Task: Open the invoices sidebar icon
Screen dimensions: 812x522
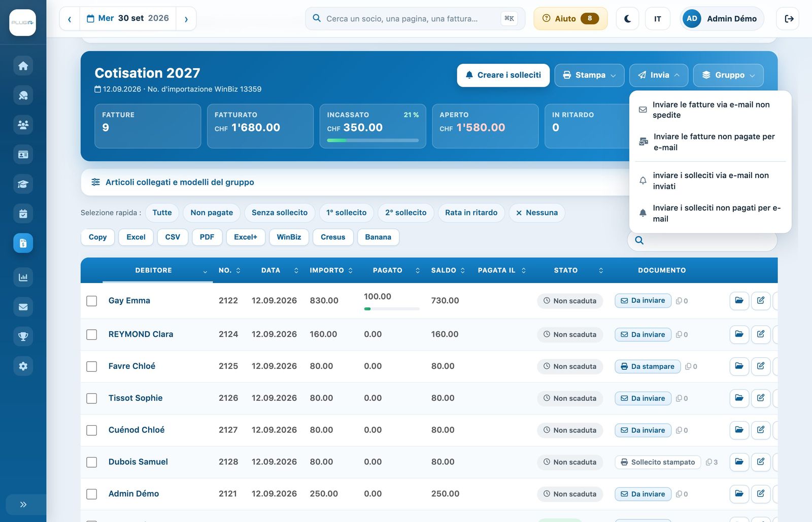Action: (x=23, y=243)
